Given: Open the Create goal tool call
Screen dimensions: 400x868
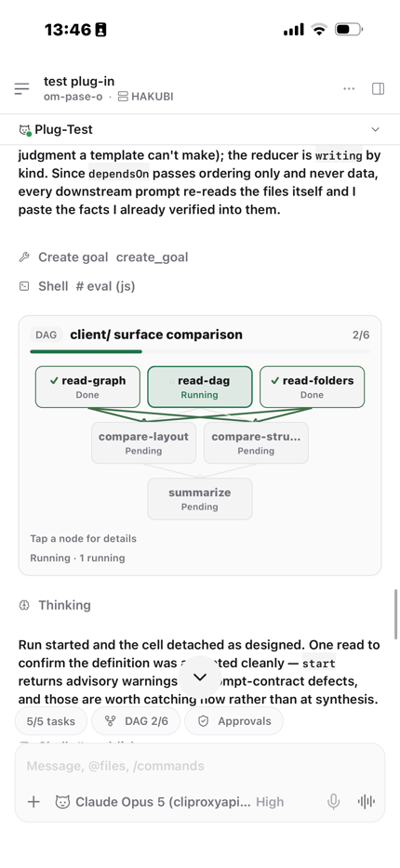Looking at the screenshot, I should tap(103, 257).
